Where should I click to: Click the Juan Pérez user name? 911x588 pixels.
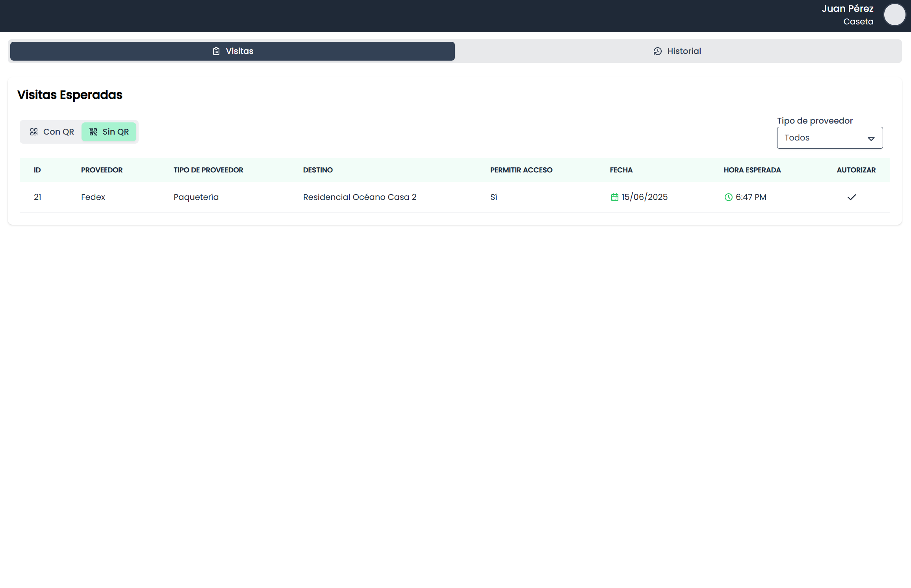[x=847, y=9]
